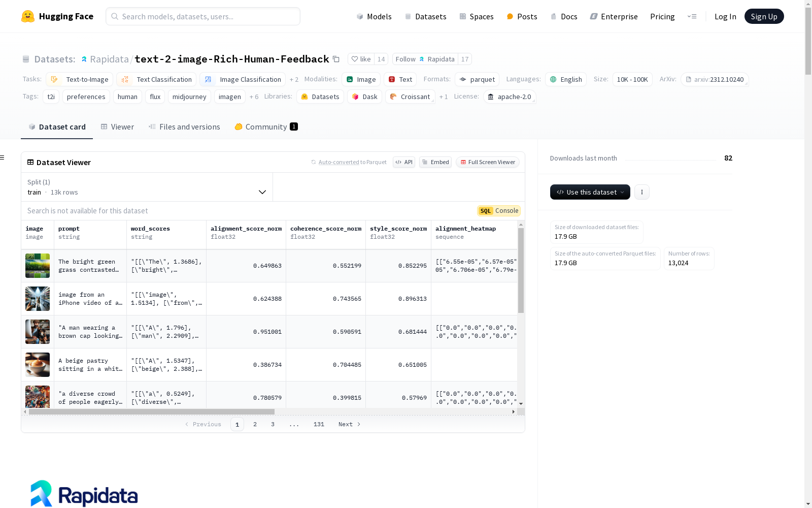Screen dimensions: 812x508
Task: Open the Full Screen Viewer
Action: (x=487, y=162)
